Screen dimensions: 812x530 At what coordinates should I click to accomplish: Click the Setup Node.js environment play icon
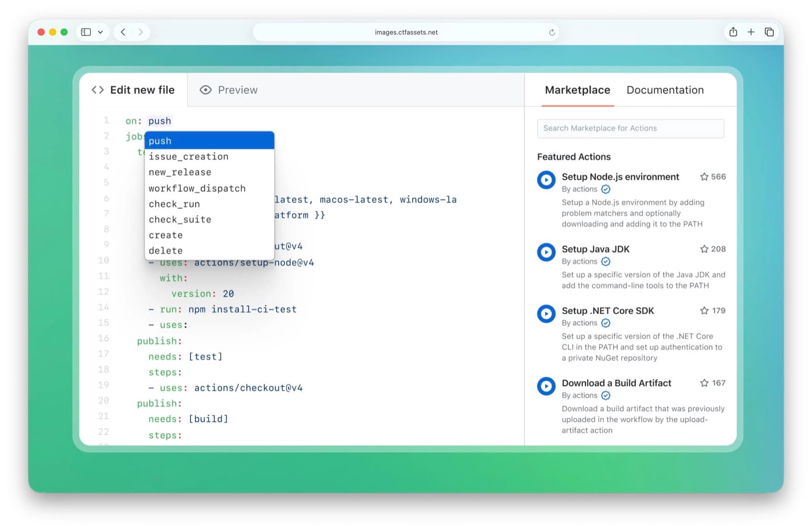click(x=546, y=180)
